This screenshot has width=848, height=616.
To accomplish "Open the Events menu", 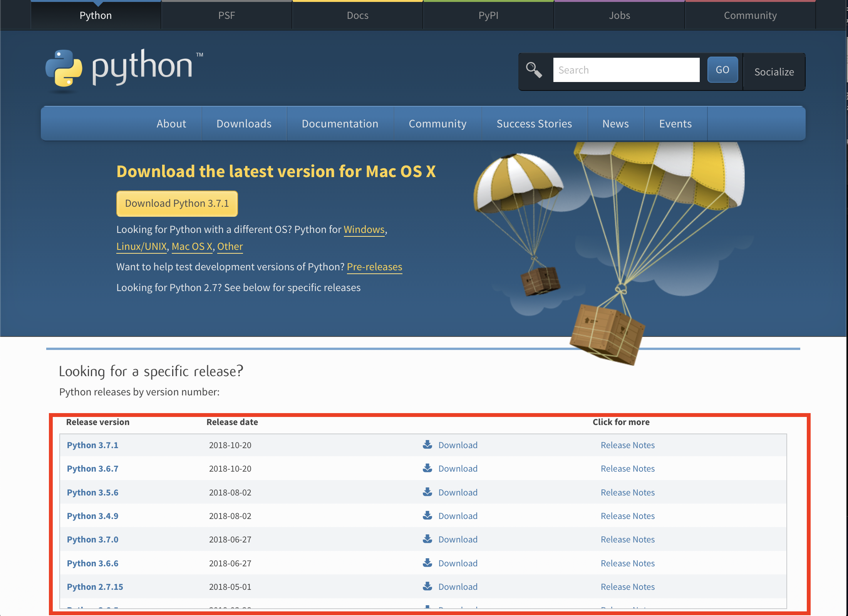I will tap(675, 124).
